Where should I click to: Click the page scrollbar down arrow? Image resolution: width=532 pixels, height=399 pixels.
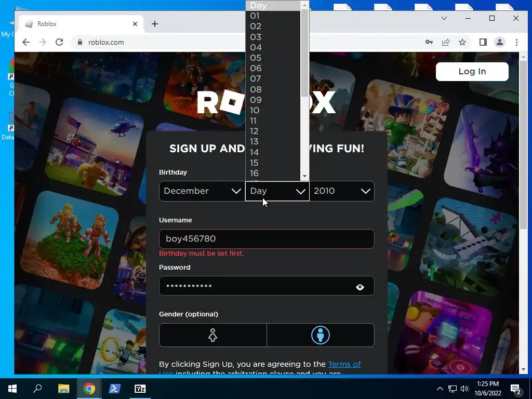pyautogui.click(x=523, y=369)
